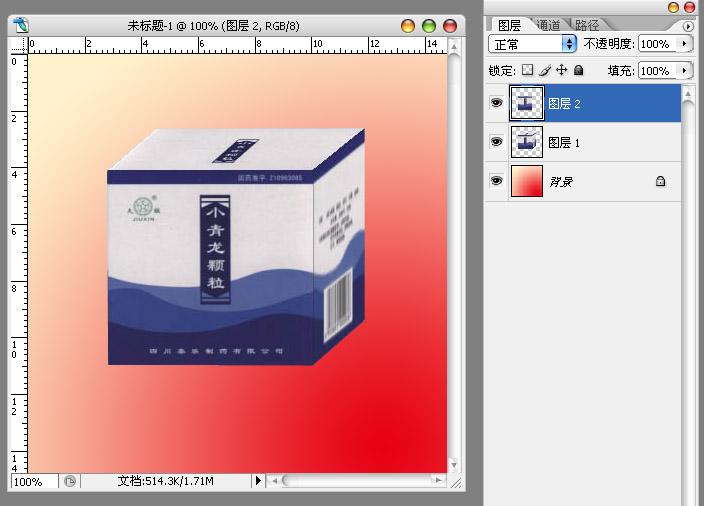704x506 pixels.
Task: Click the vertical scrollbar down arrow of document
Action: [454, 465]
